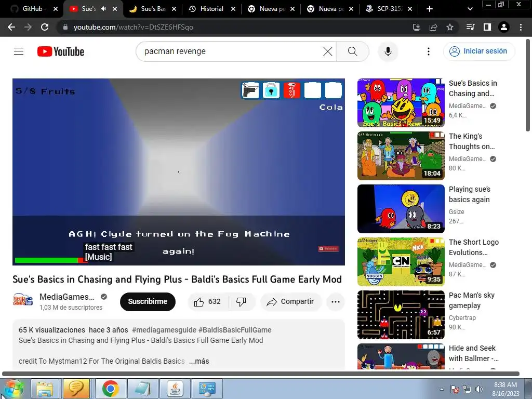Close the Historial tab

pos(233,9)
